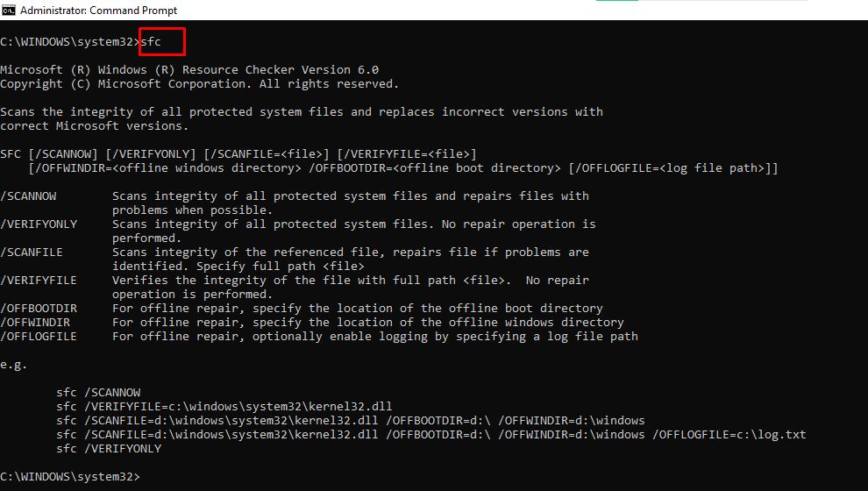The height and width of the screenshot is (491, 868).
Task: Click the /VERIFYONLY option in the options list
Action: (39, 224)
